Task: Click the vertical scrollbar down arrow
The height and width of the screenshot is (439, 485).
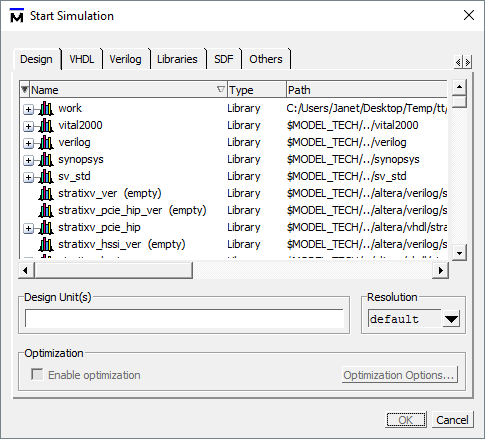Action: (459, 253)
